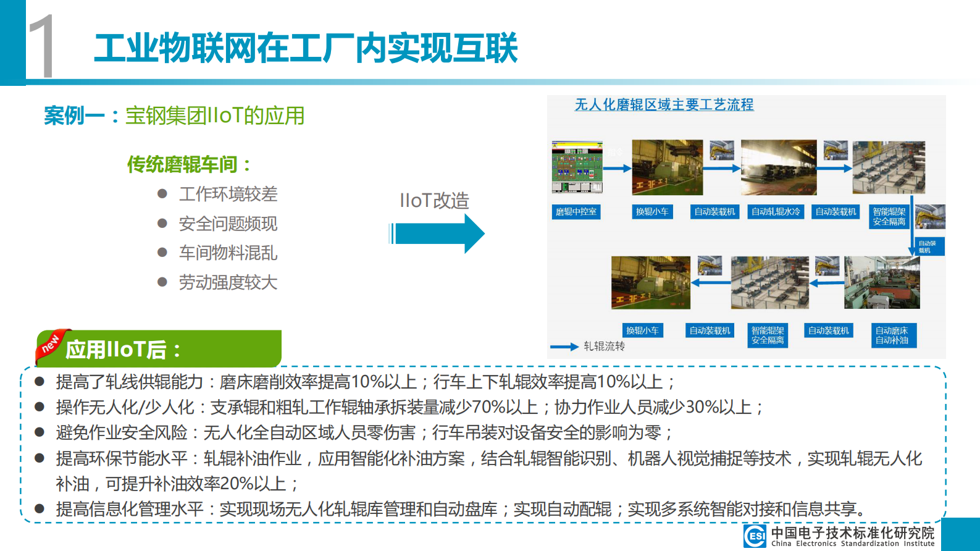Click 自动装载机 label right of bottom 换辊小车

point(710,330)
